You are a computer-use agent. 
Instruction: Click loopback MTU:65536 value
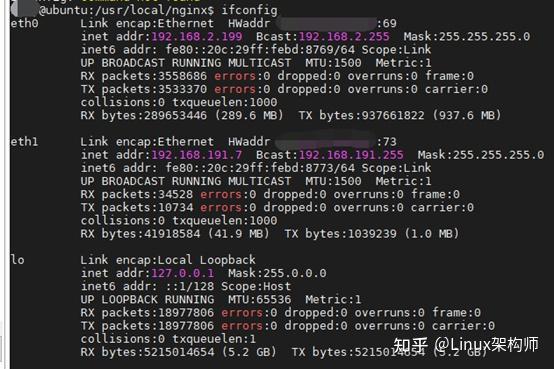260,299
